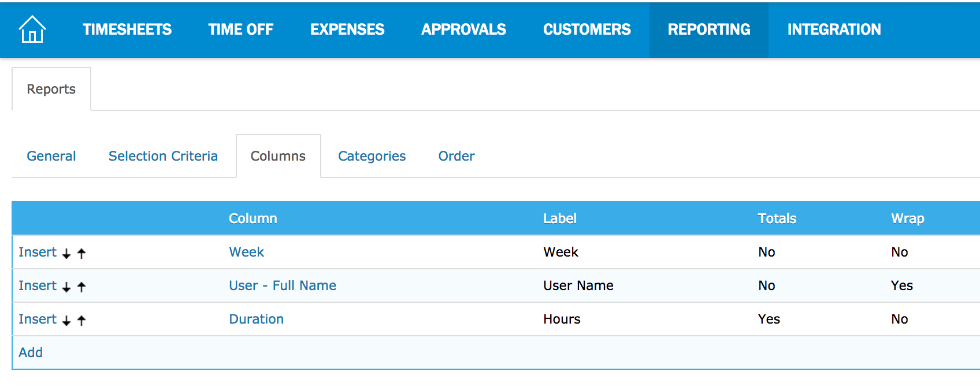Move the Duration row down
Viewport: 980px width, 386px height.
coord(66,320)
